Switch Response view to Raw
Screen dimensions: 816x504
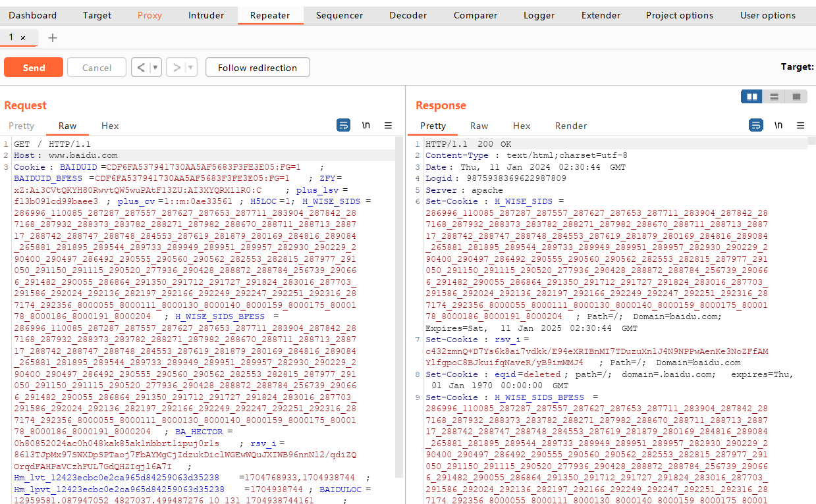479,126
